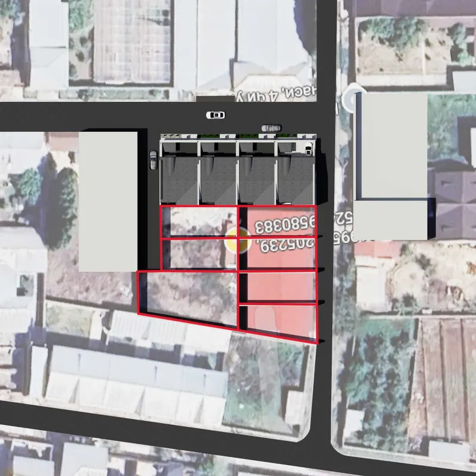Click the yellow circular location marker
This screenshot has width=476, height=476.
[237, 241]
